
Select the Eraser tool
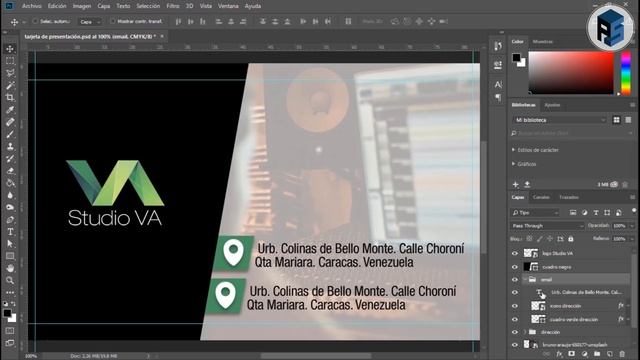point(10,171)
